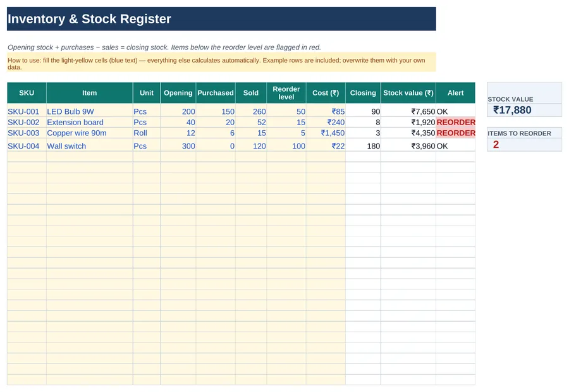Select the Opening column header
Viewport: 569px width, 392px height.
(x=178, y=93)
